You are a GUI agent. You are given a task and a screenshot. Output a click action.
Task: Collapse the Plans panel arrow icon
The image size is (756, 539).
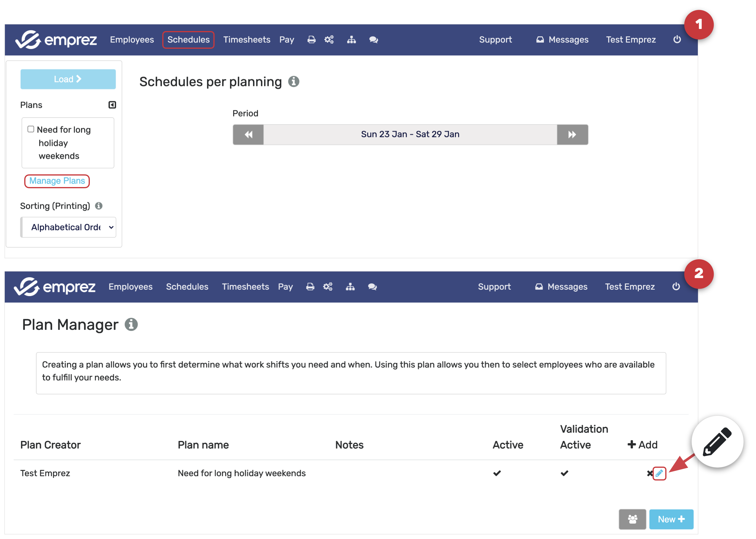112,105
